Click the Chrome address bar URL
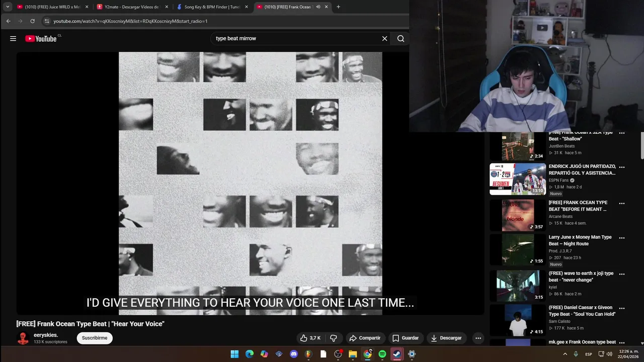 pyautogui.click(x=130, y=21)
